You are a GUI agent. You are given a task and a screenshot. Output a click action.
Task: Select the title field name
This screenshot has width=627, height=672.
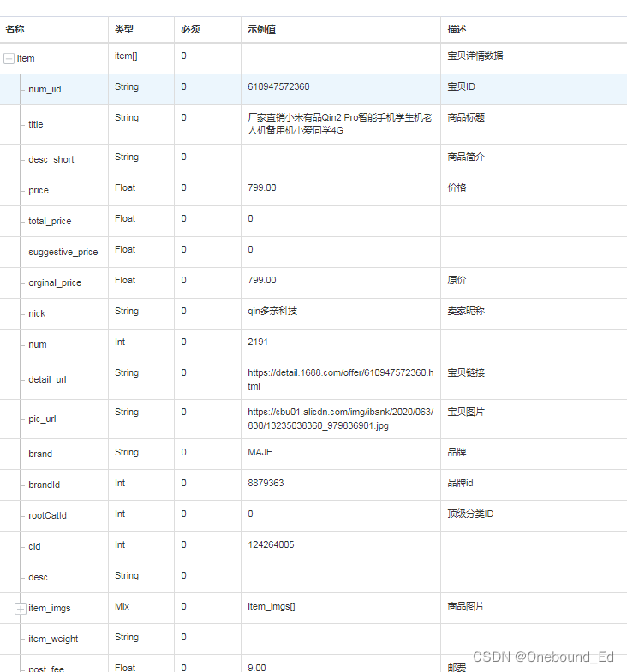36,124
